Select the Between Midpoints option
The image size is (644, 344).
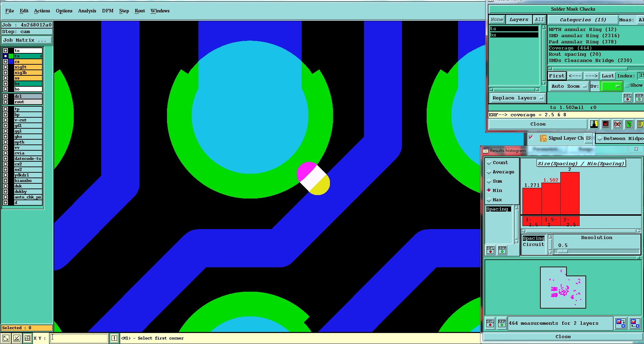pyautogui.click(x=620, y=139)
